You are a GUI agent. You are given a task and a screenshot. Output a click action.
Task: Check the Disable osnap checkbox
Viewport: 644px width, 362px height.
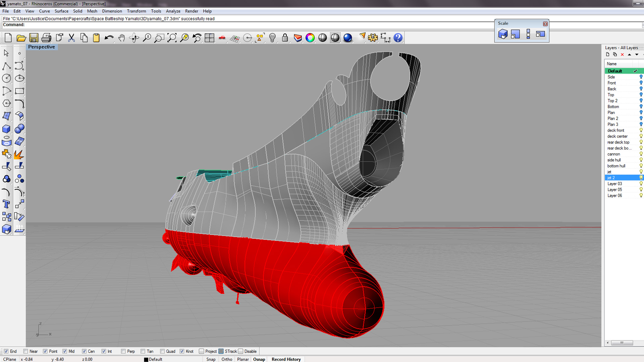[x=240, y=351]
